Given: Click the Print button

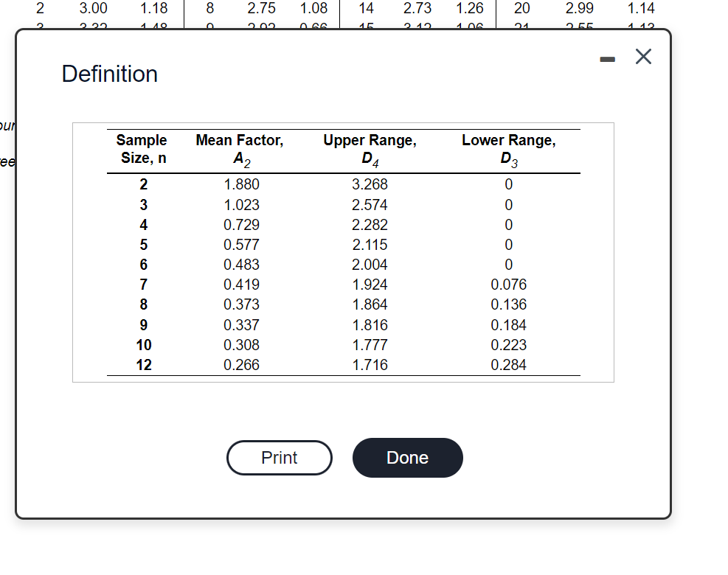Looking at the screenshot, I should pyautogui.click(x=279, y=458).
